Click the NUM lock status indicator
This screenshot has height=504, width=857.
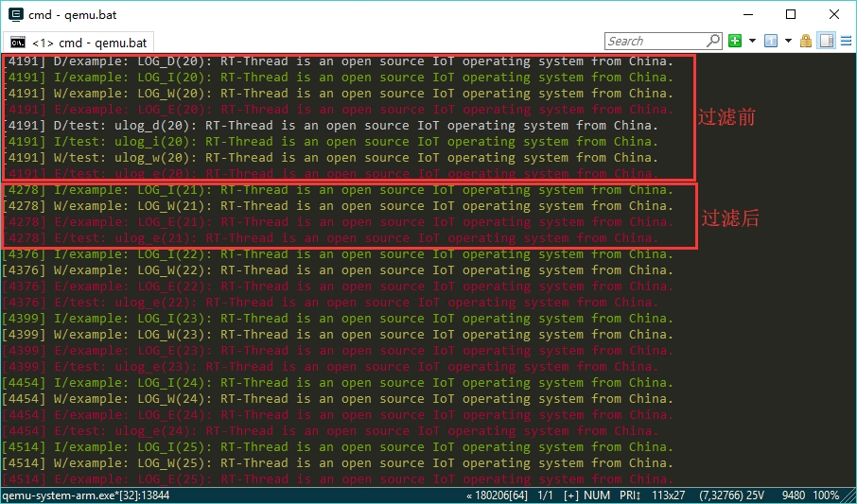[x=598, y=495]
